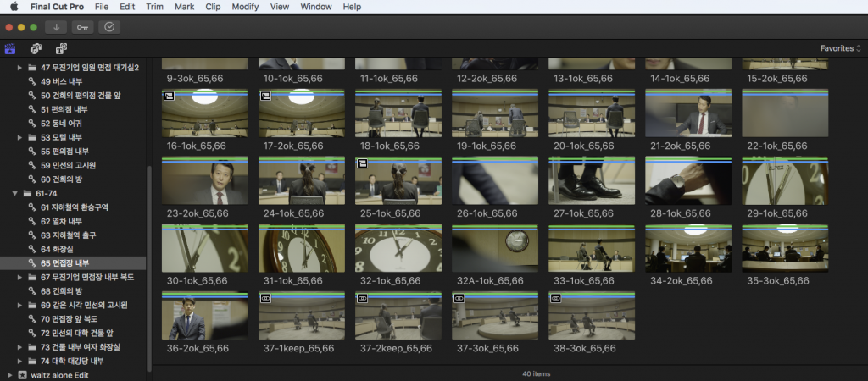Viewport: 868px width, 381px height.
Task: Collapse the 61-74 folder
Action: [x=15, y=193]
